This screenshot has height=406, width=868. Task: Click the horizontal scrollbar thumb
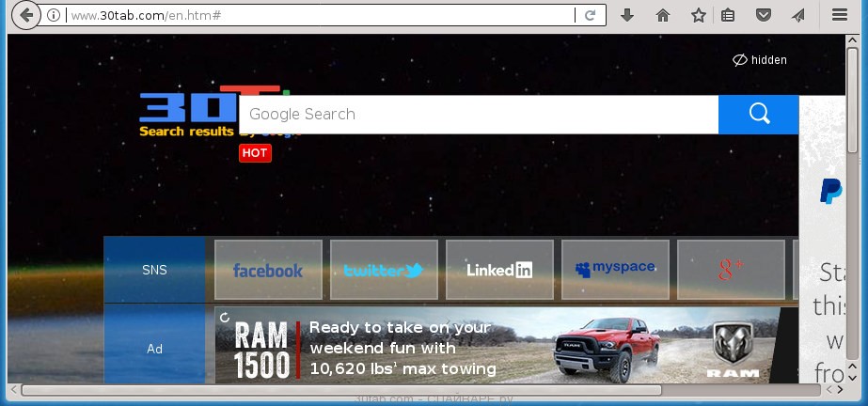point(341,390)
